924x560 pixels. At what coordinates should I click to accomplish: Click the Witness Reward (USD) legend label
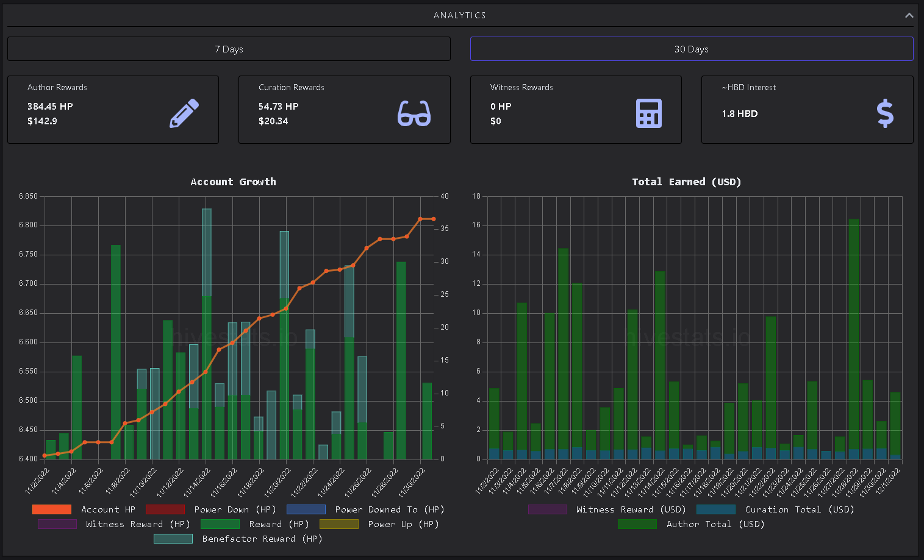(631, 509)
